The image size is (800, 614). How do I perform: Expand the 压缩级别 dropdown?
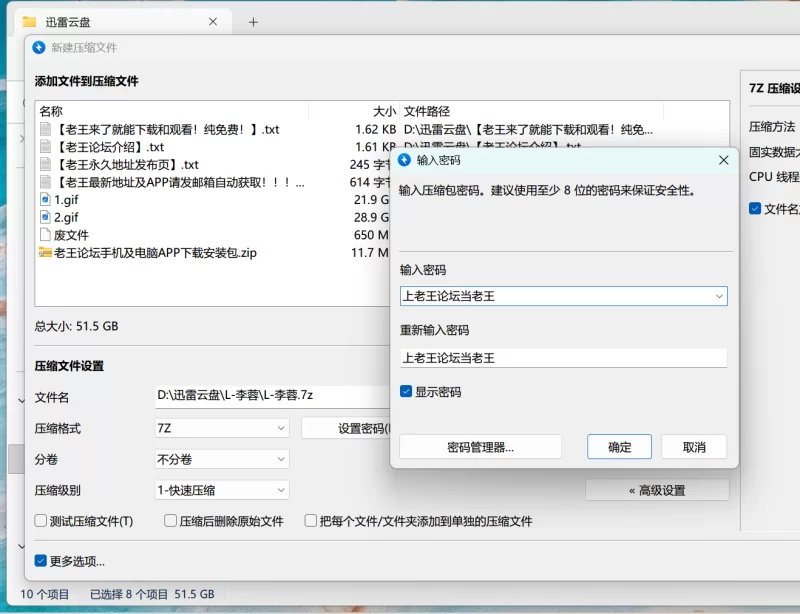pyautogui.click(x=281, y=490)
